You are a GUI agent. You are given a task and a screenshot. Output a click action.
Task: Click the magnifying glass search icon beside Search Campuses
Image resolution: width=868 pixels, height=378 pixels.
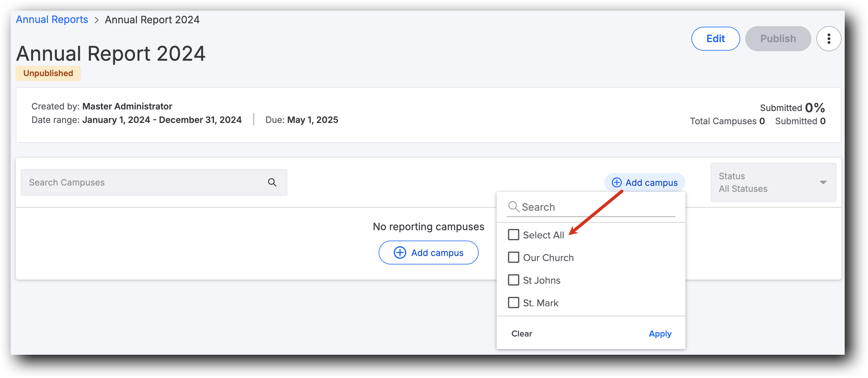(272, 182)
